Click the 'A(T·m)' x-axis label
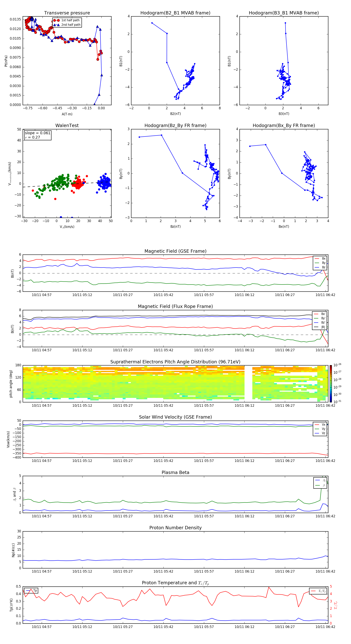The height and width of the screenshot is (644, 351). [x=67, y=114]
